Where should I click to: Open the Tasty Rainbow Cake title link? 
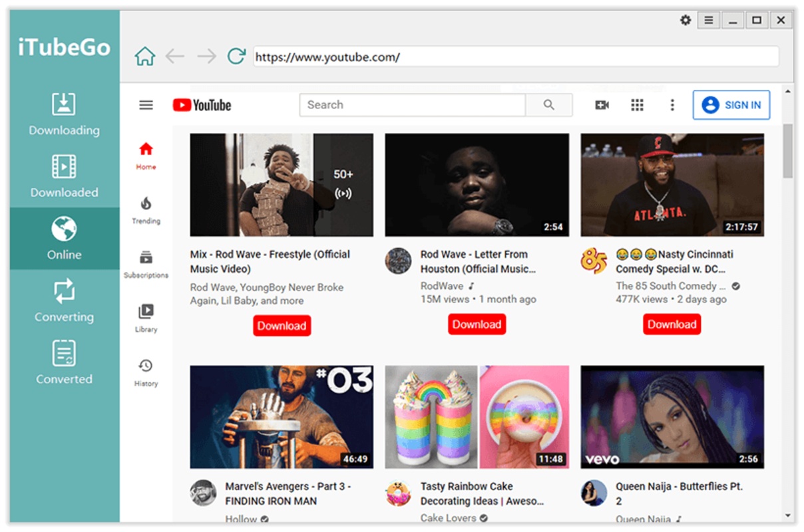pyautogui.click(x=483, y=493)
